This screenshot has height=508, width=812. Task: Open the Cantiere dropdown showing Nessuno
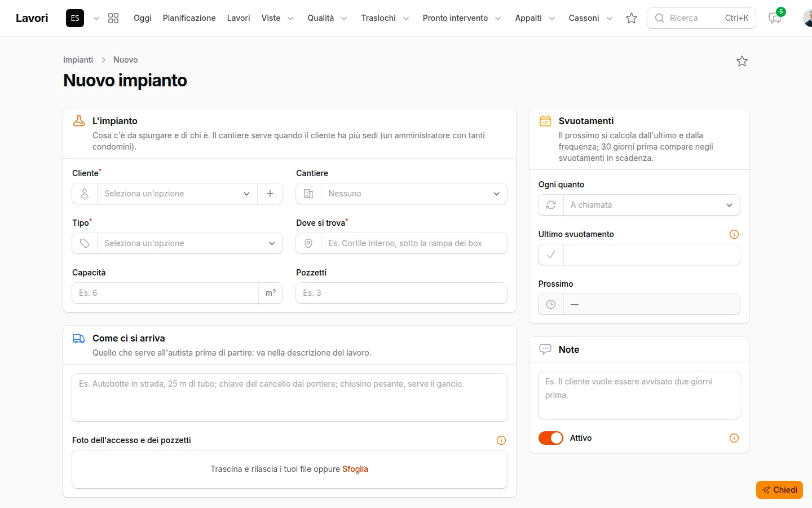point(414,194)
